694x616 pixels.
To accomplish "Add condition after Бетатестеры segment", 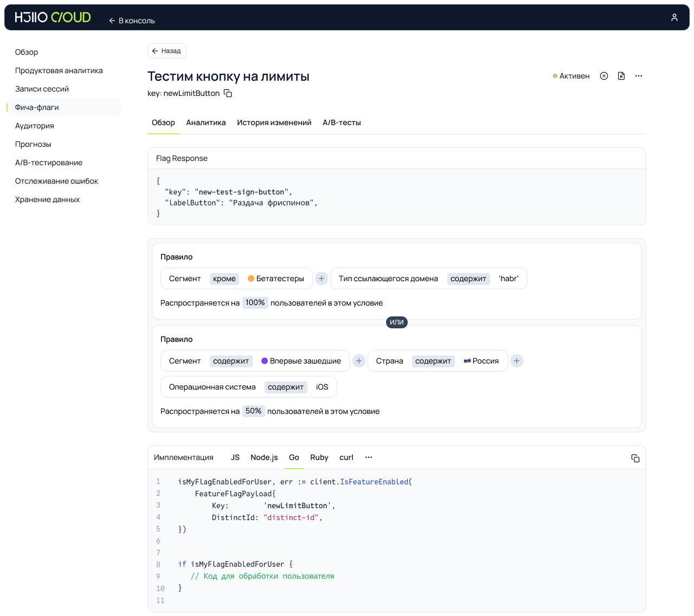I will (x=322, y=278).
